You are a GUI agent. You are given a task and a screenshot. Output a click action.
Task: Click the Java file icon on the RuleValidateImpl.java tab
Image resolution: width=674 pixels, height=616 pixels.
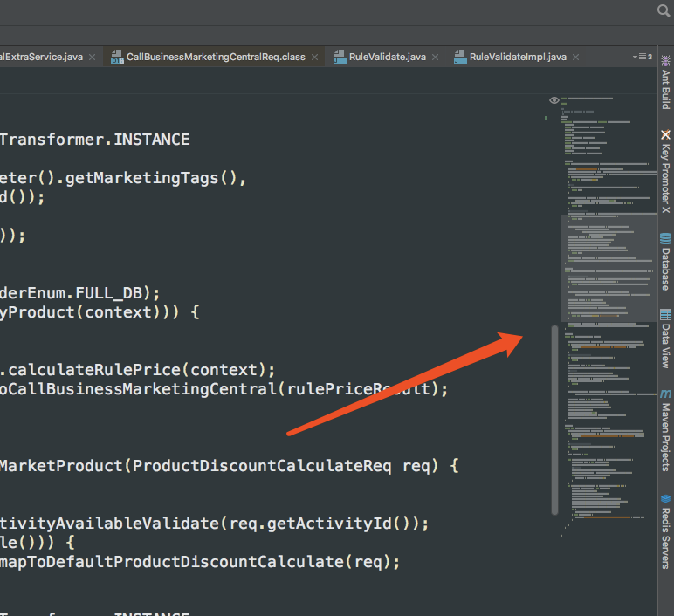tap(460, 57)
